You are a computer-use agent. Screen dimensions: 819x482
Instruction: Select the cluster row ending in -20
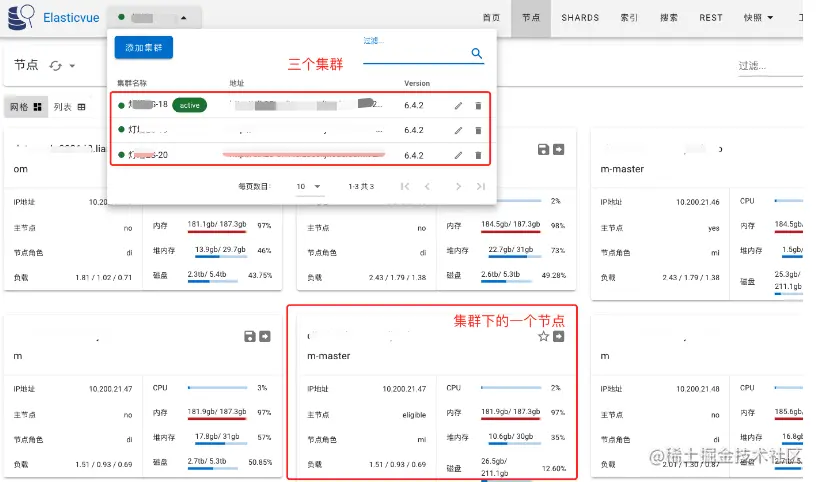(300, 155)
